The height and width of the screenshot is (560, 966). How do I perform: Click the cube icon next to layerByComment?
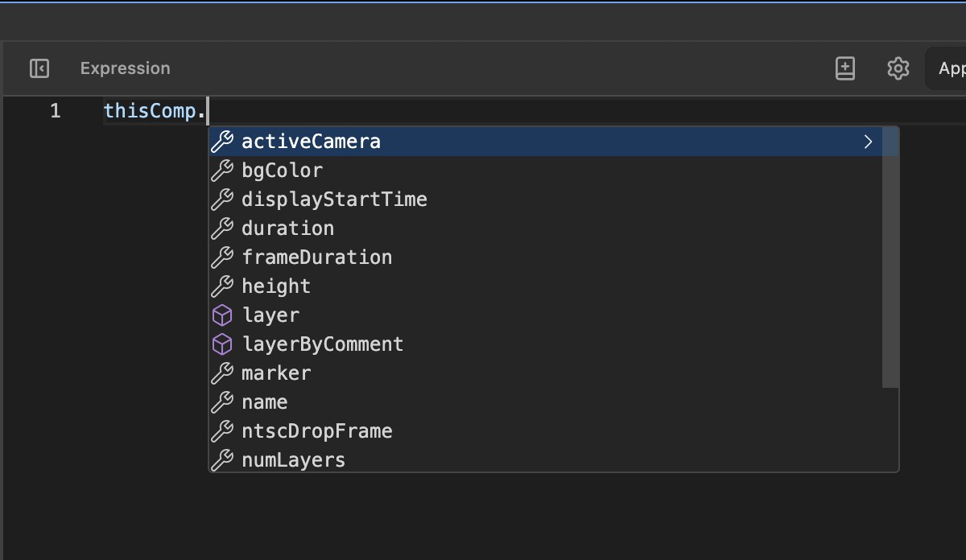[223, 344]
